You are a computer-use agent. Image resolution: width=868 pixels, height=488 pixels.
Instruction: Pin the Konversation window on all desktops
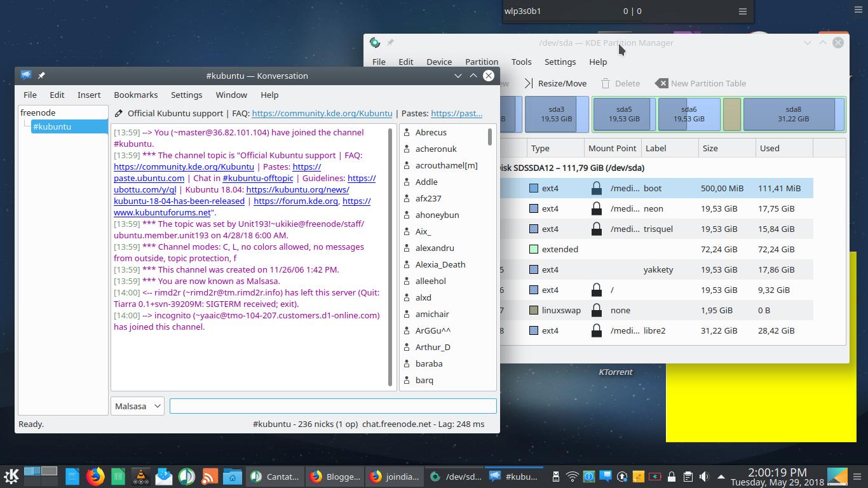click(41, 76)
